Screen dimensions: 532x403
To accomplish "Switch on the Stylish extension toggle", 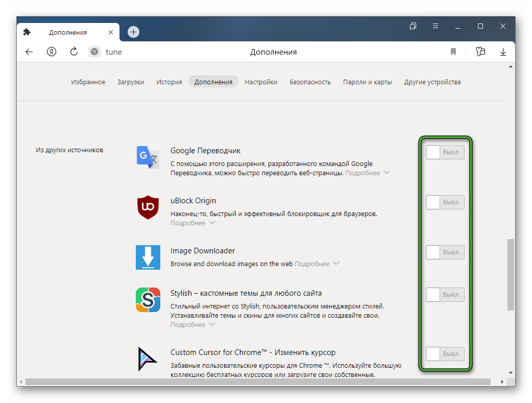I will point(445,295).
